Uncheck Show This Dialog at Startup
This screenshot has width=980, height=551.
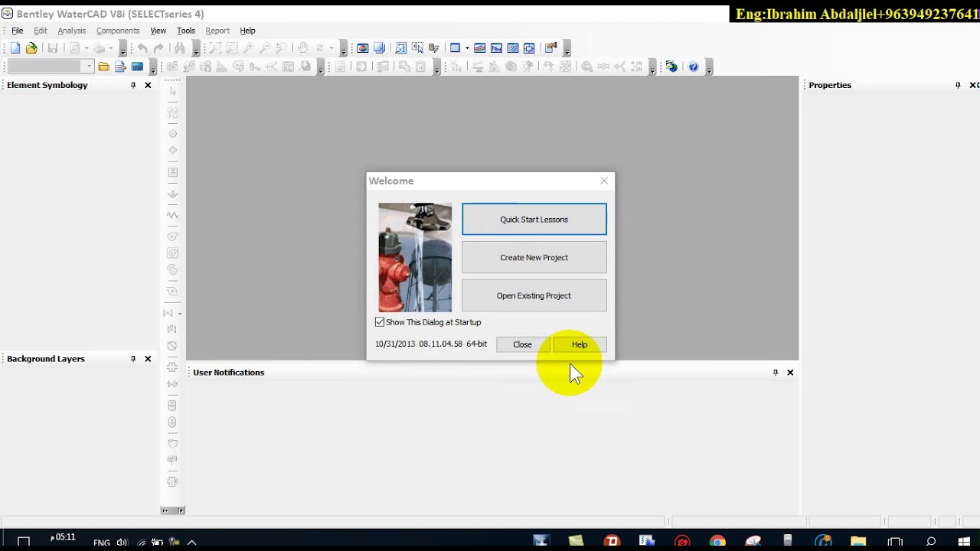380,322
